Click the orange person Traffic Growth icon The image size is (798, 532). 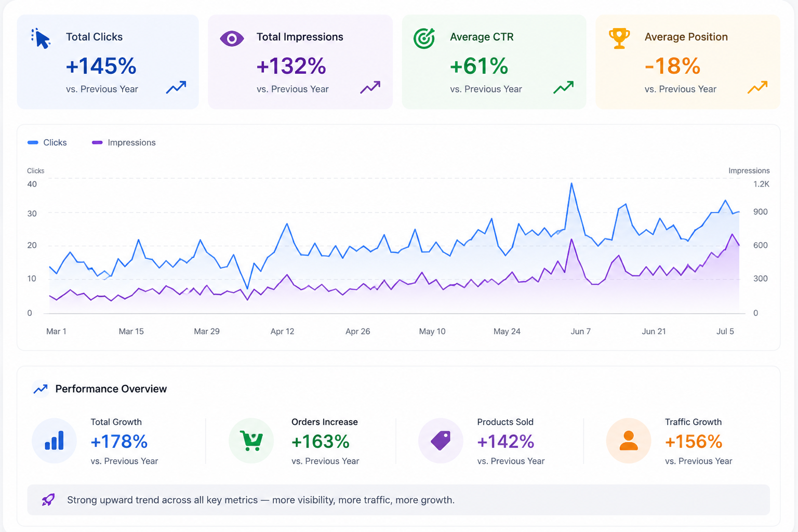click(x=629, y=441)
